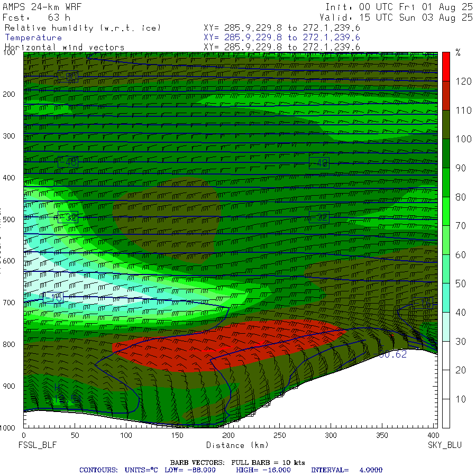
Task: Click the -16 contour label near the 700 level
Action: coord(53,298)
